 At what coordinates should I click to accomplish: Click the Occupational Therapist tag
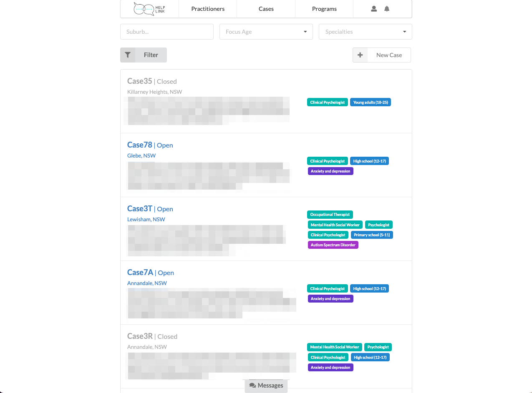click(330, 215)
